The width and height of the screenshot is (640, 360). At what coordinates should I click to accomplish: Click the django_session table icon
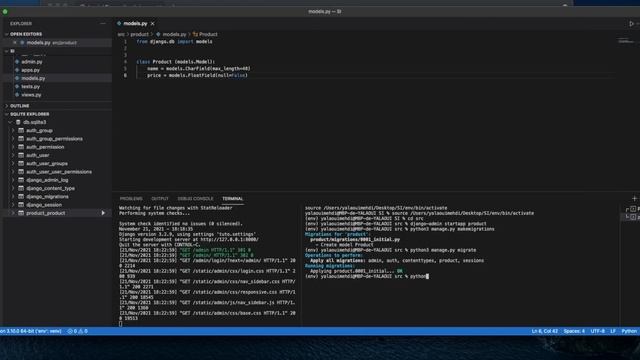[x=21, y=205]
